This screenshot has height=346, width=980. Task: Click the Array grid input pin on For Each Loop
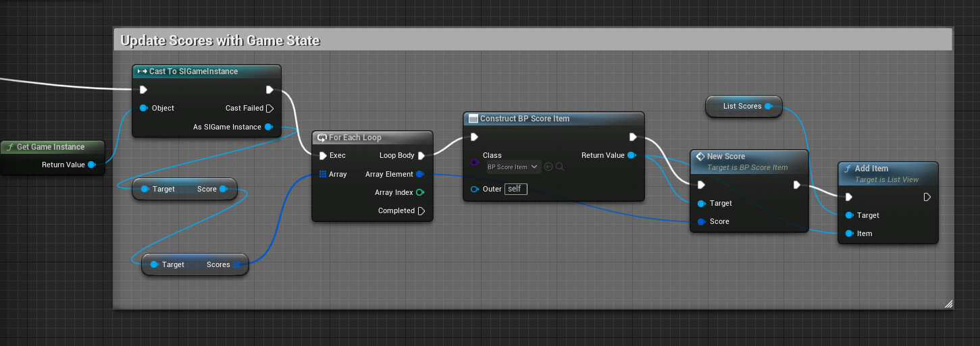coord(323,174)
